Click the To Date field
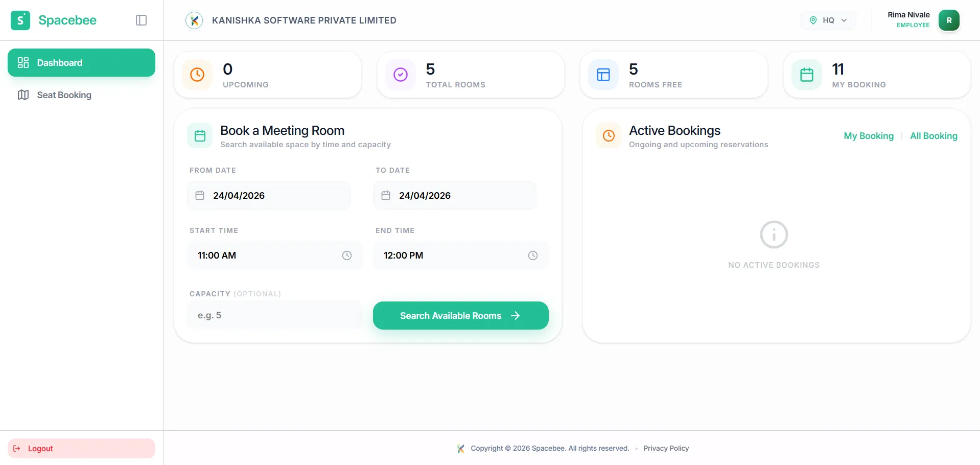Image resolution: width=980 pixels, height=465 pixels. click(x=455, y=196)
